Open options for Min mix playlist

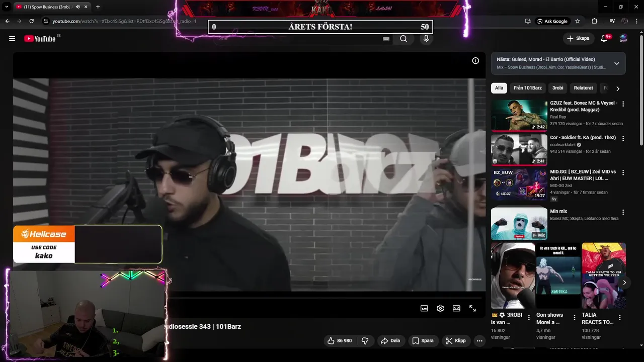click(623, 212)
